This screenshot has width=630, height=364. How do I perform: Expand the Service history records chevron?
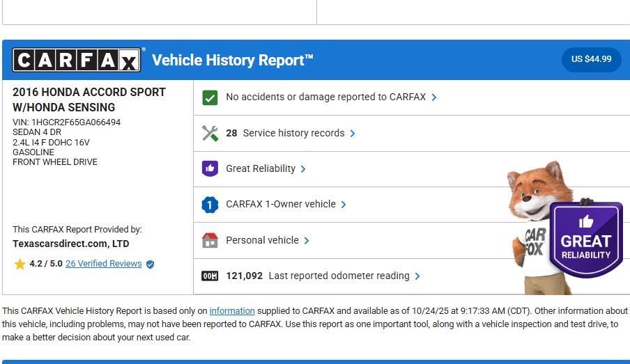353,134
